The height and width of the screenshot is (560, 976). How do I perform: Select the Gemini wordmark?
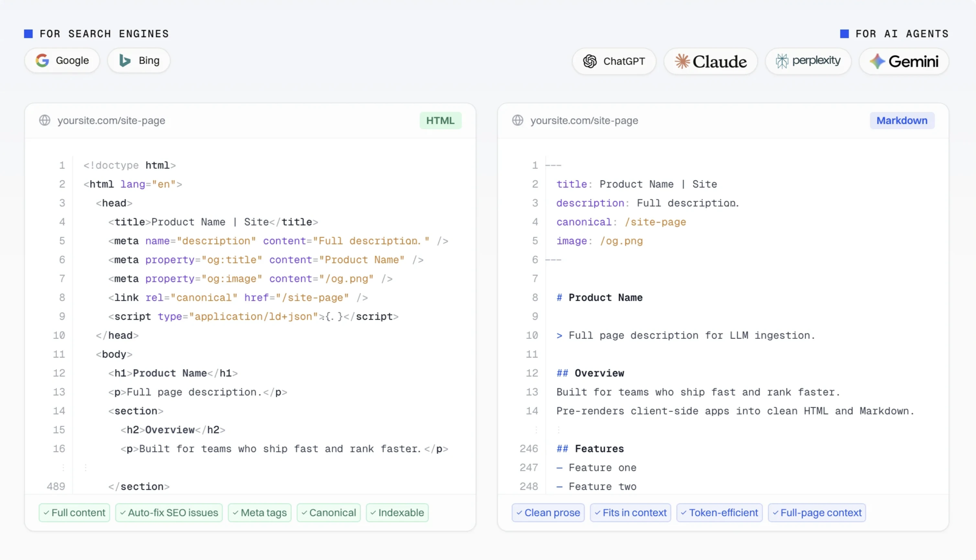pyautogui.click(x=913, y=61)
